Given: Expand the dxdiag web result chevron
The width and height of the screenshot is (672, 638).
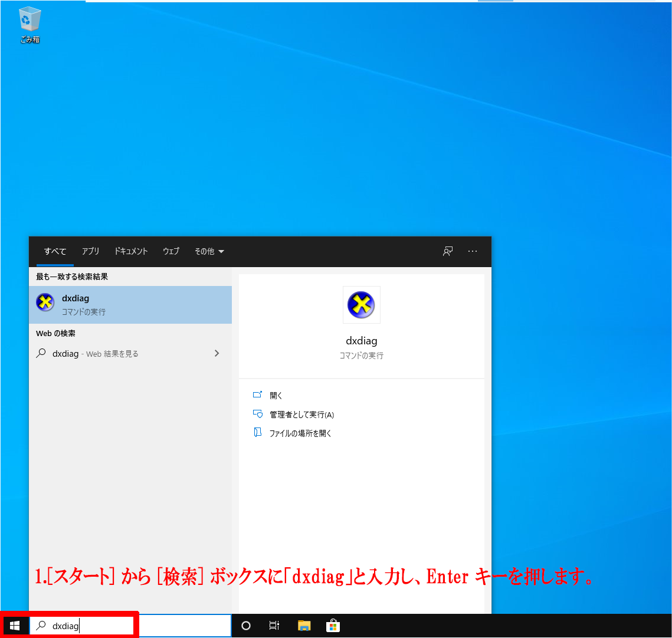Looking at the screenshot, I should 217,354.
